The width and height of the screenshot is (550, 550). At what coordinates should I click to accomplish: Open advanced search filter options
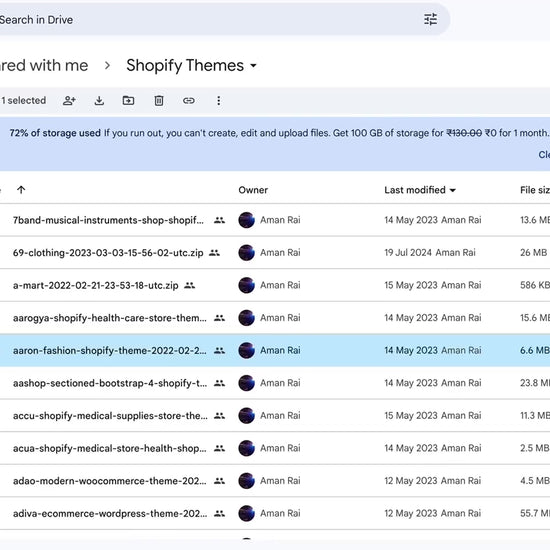pos(430,19)
